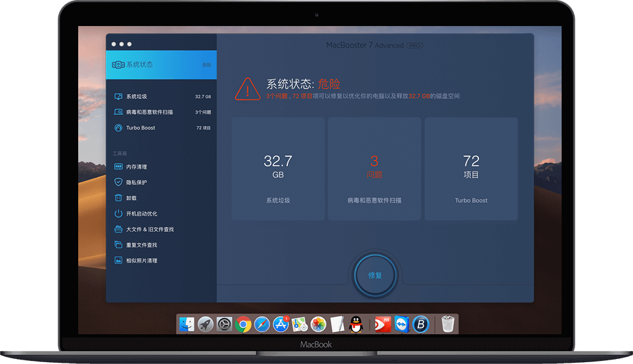
Task: Click the 相似照片清理 photo icon
Action: (x=119, y=260)
